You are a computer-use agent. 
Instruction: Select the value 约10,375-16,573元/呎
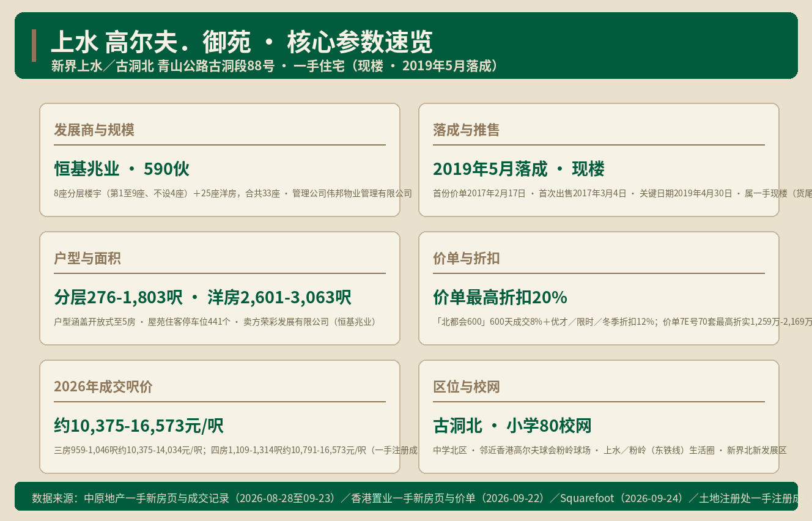coord(139,426)
